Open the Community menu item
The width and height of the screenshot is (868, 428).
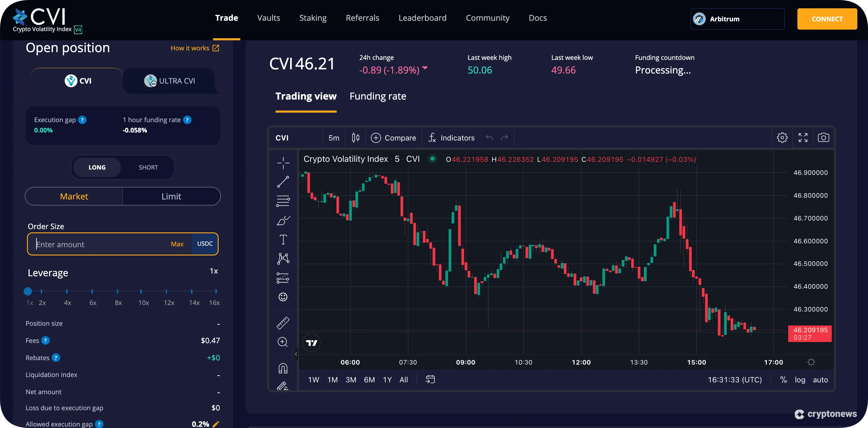click(x=487, y=18)
